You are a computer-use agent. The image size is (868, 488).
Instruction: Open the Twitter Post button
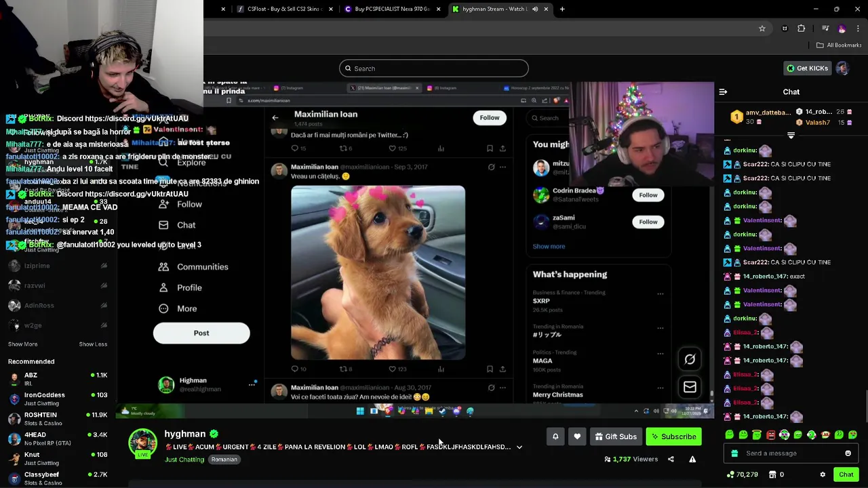(201, 333)
